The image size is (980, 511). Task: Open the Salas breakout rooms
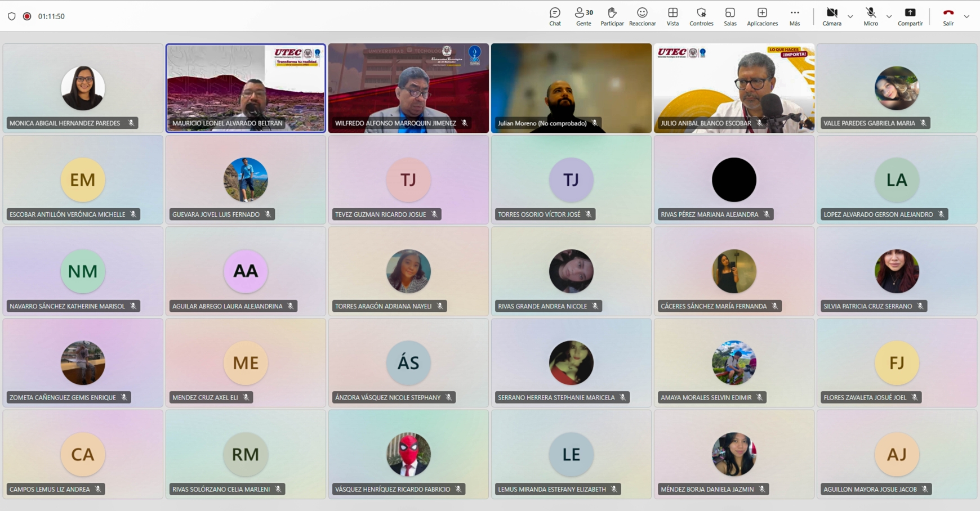coord(730,16)
